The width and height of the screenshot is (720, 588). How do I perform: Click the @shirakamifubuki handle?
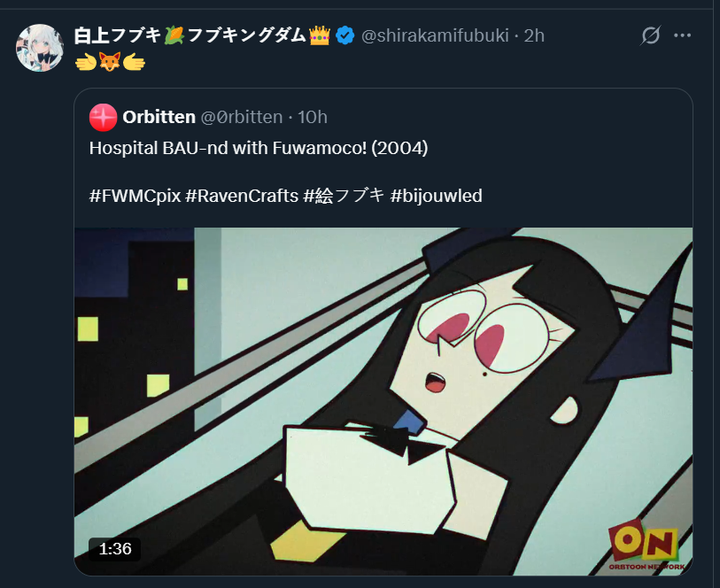coord(435,35)
